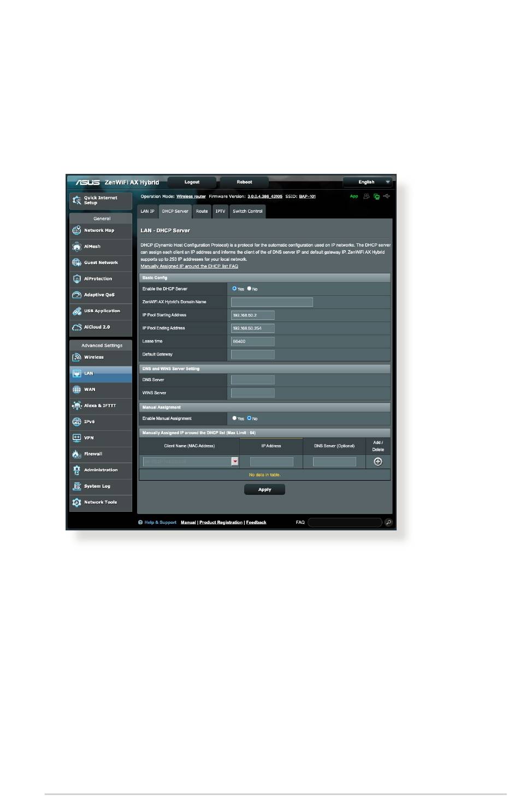The width and height of the screenshot is (519, 812).
Task: Open the Feedback link in footer
Action: point(256,522)
